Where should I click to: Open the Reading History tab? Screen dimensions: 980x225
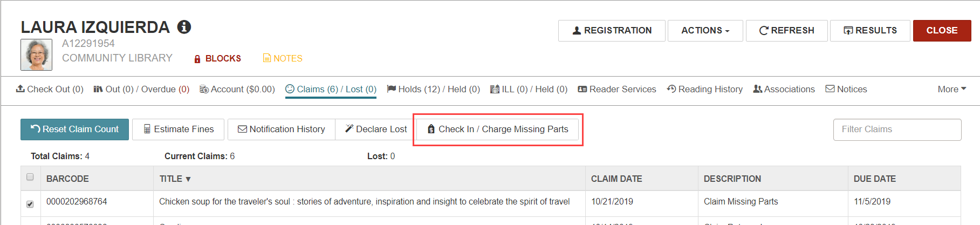click(x=704, y=89)
